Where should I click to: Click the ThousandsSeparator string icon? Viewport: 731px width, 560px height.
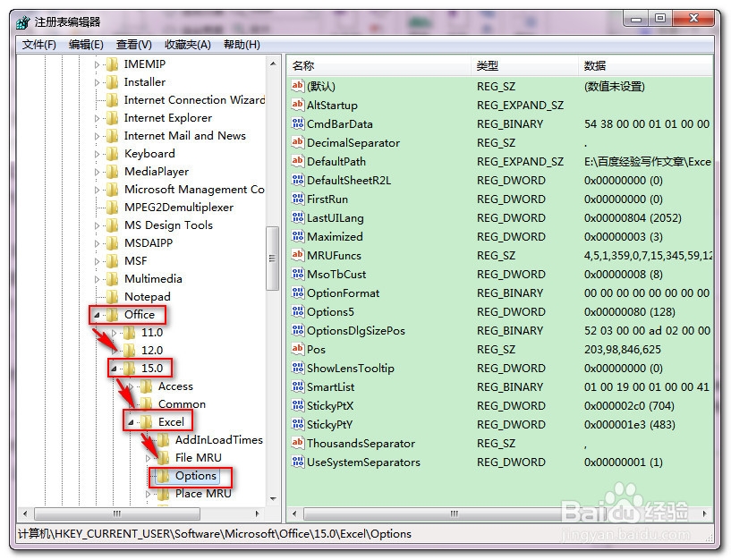[x=297, y=443]
